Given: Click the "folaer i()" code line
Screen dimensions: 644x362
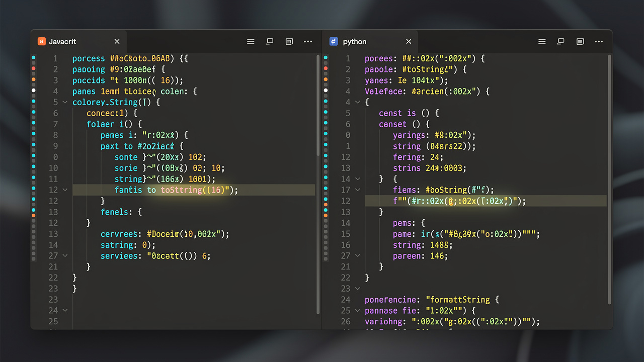Looking at the screenshot, I should pos(115,124).
